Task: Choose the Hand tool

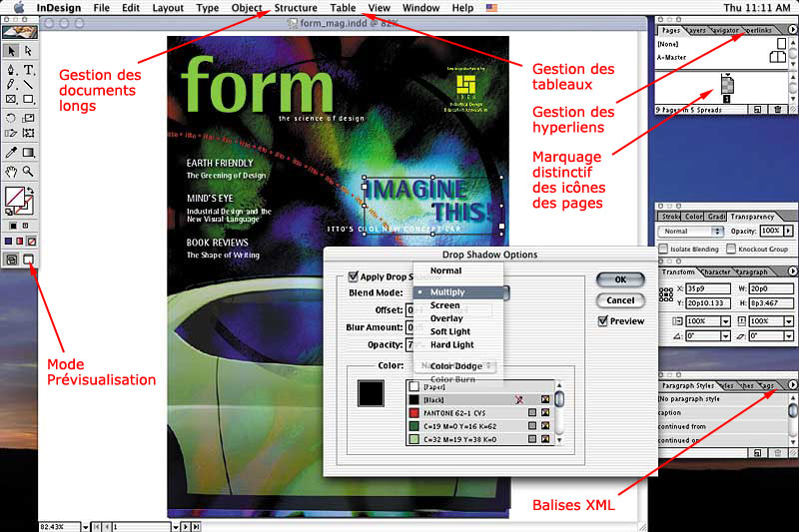Action: point(11,172)
